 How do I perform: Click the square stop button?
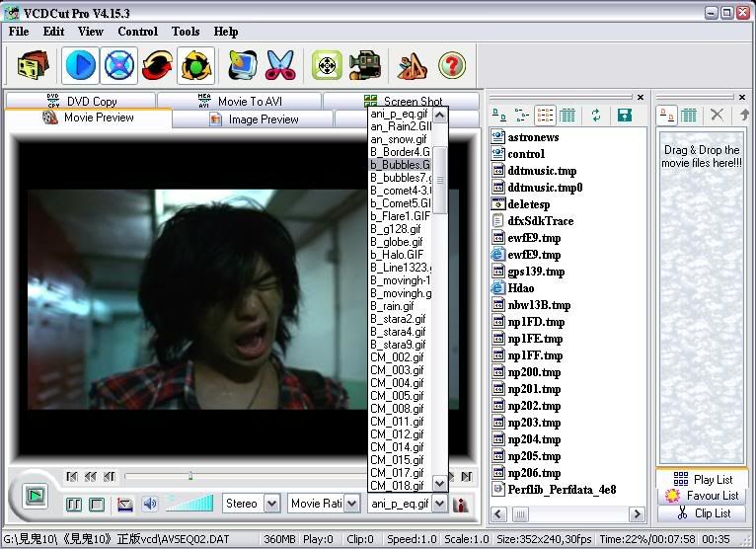[x=97, y=505]
